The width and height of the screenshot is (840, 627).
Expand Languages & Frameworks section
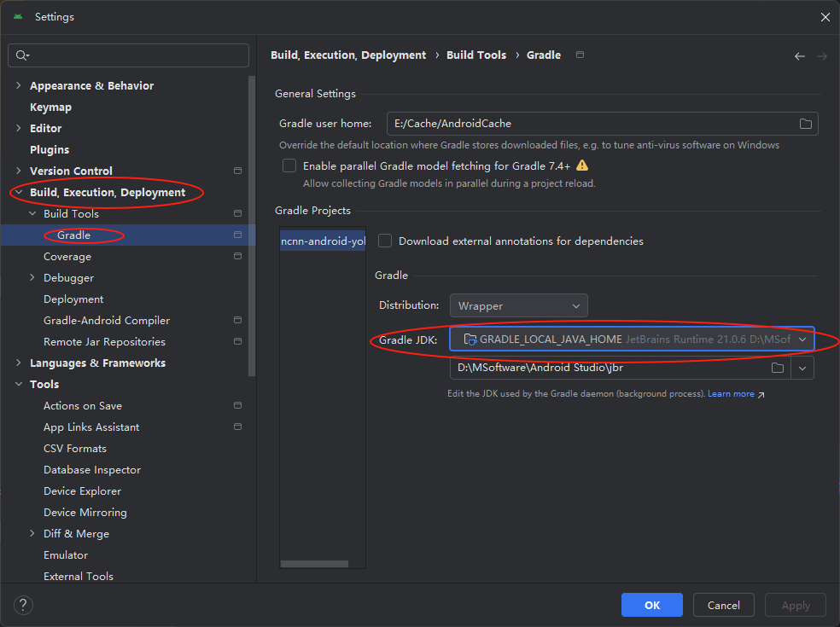(19, 363)
